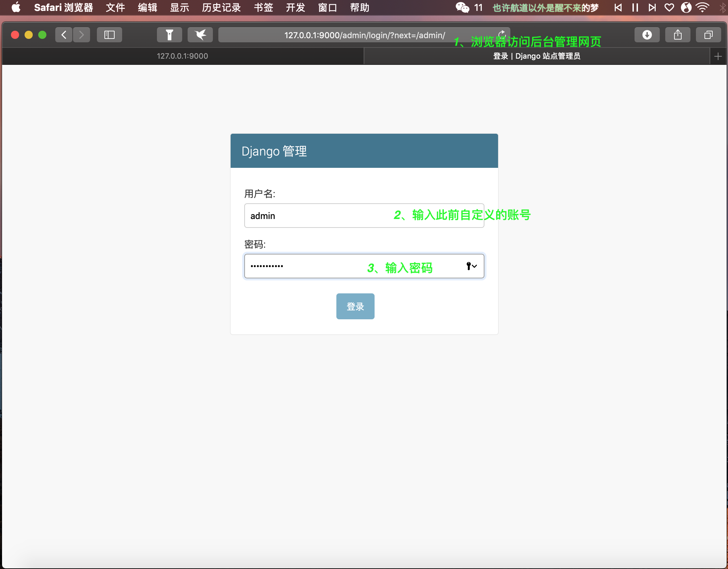728x569 pixels.
Task: Open the Wi-Fi status menu
Action: point(702,8)
